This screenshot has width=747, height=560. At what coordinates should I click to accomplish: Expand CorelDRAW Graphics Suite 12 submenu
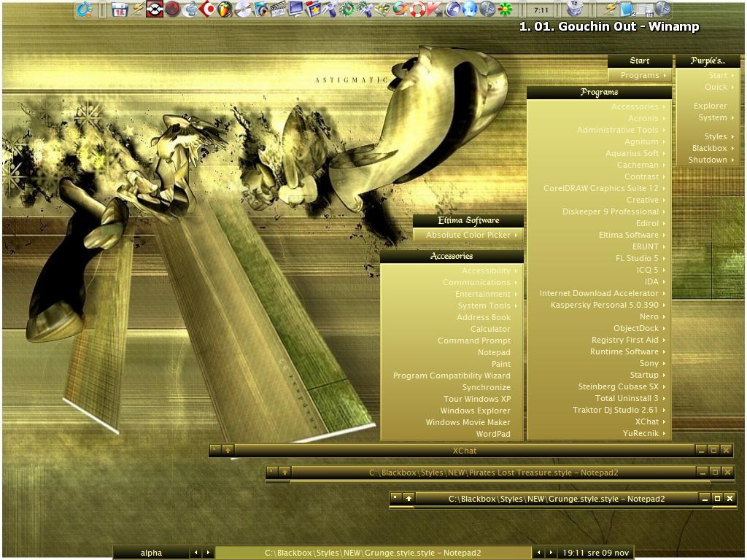pos(599,188)
